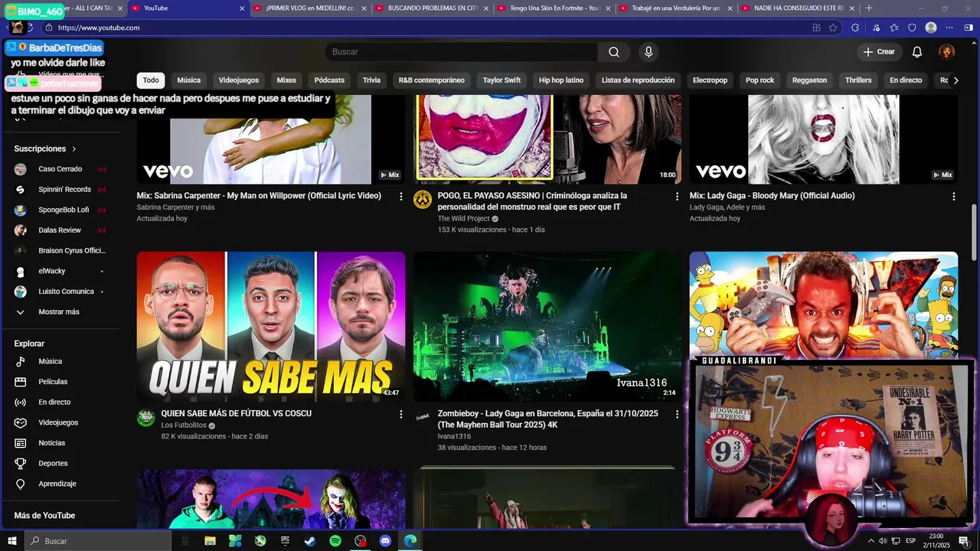Open options menu for POGO payaso video
980x551 pixels.
[677, 197]
